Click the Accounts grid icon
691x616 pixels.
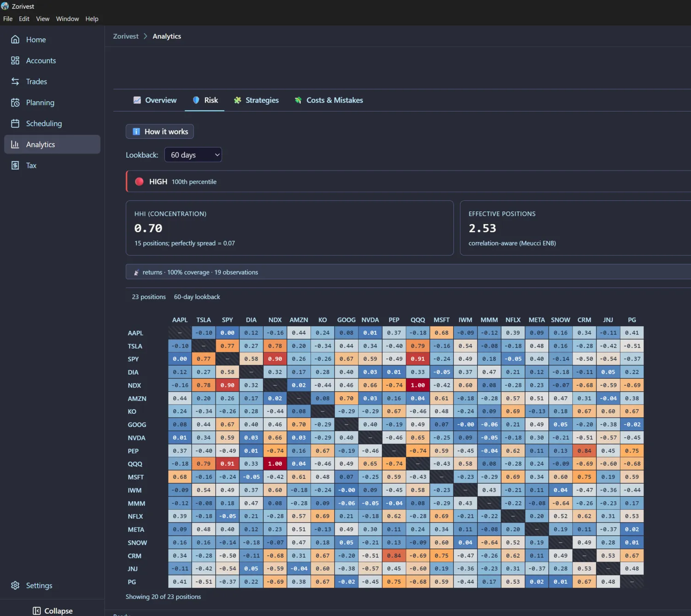(15, 60)
